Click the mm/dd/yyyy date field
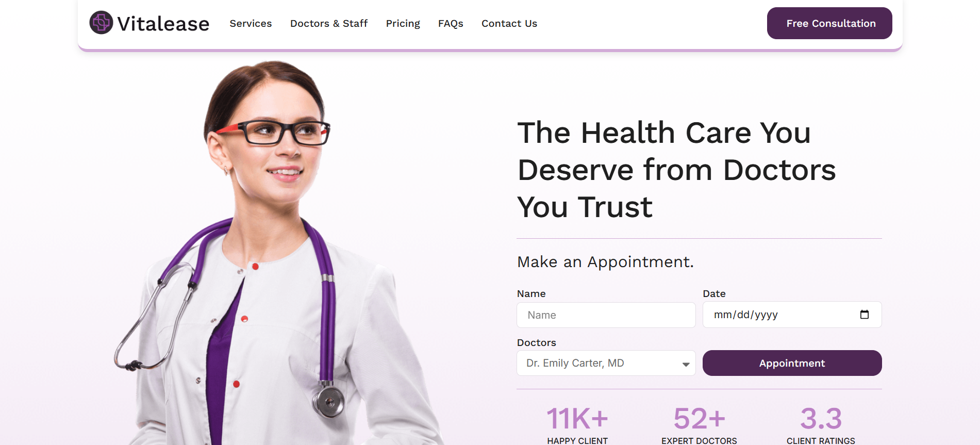The height and width of the screenshot is (445, 980). pos(792,315)
